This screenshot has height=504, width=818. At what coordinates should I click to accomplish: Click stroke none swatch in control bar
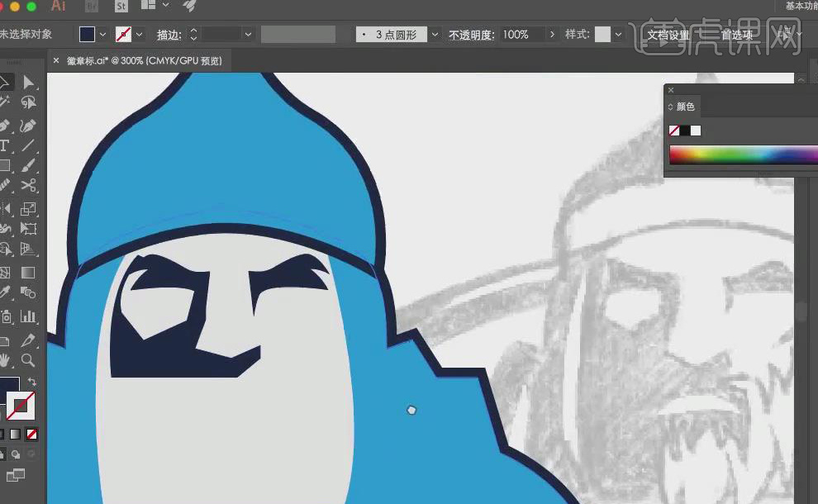[x=123, y=35]
